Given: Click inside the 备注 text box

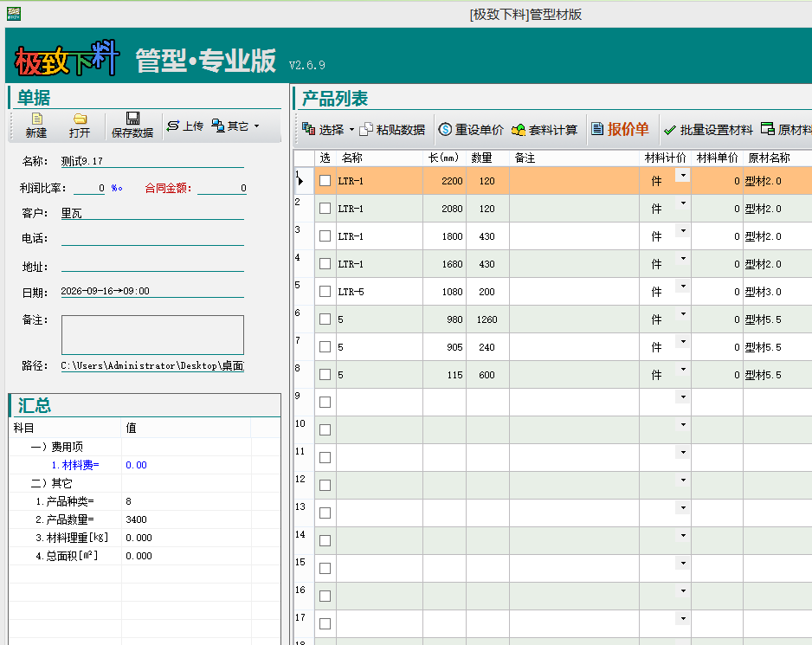Looking at the screenshot, I should tap(152, 335).
